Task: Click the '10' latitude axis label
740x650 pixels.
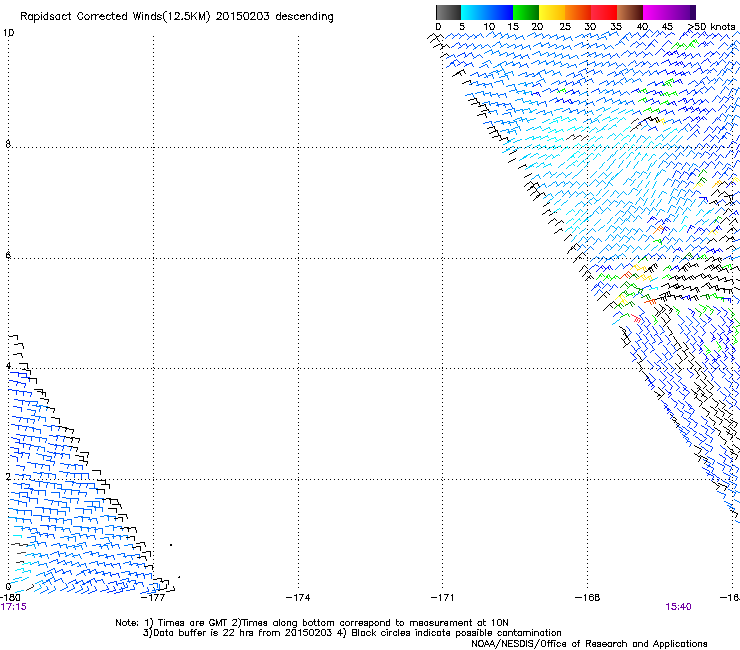Action: coord(9,33)
